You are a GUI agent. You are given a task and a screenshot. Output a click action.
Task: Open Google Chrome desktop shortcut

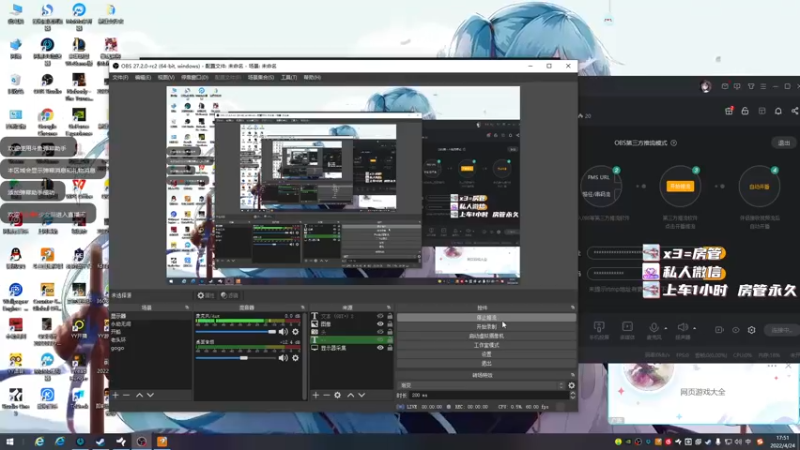pos(47,121)
